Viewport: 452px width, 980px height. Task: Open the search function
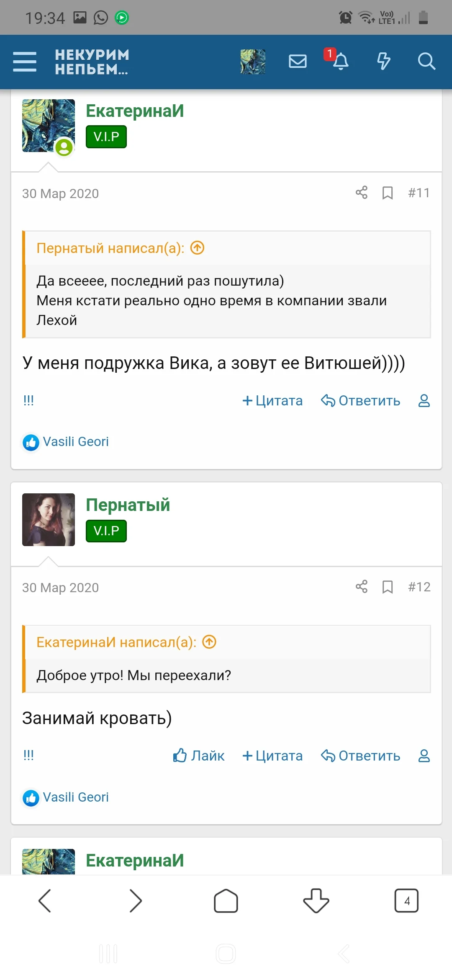click(x=426, y=61)
